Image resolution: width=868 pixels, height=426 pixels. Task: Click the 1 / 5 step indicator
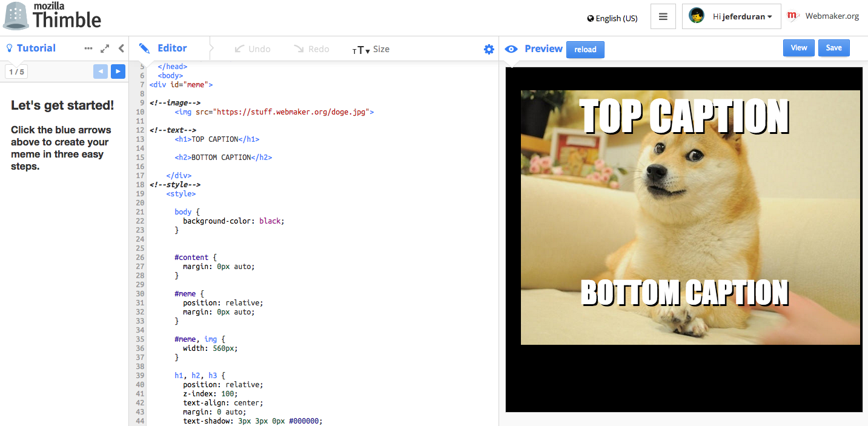(x=16, y=72)
